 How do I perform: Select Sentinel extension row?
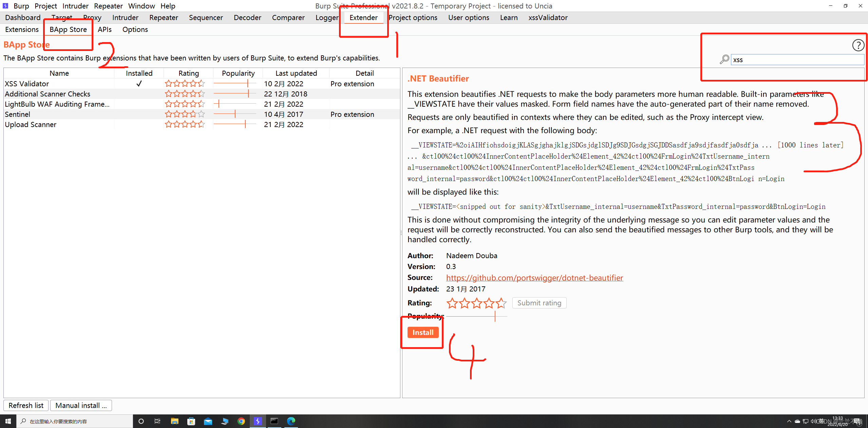click(202, 114)
